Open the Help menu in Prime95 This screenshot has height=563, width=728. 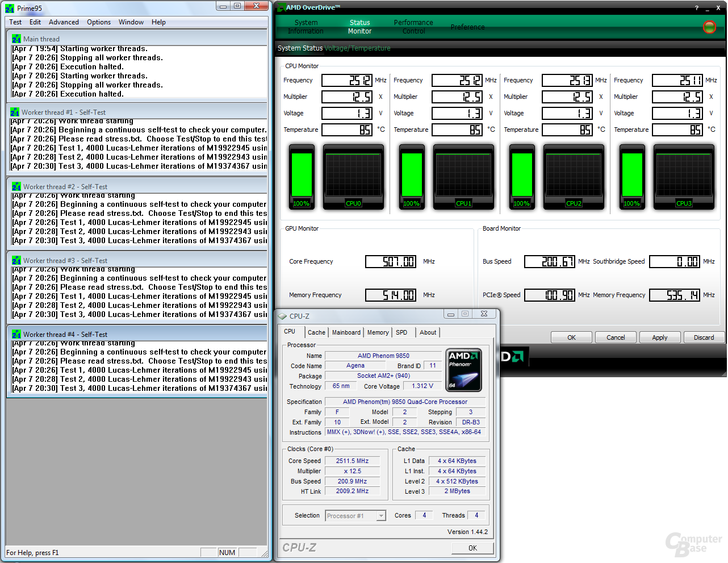point(158,22)
